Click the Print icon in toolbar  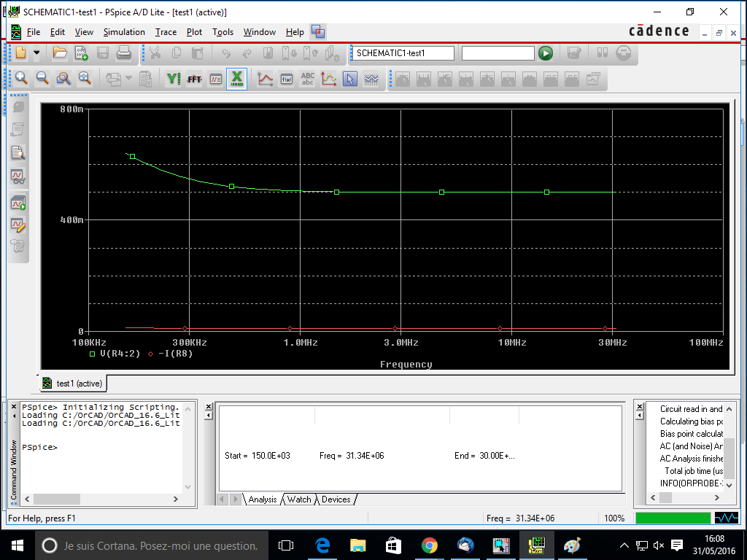click(124, 53)
